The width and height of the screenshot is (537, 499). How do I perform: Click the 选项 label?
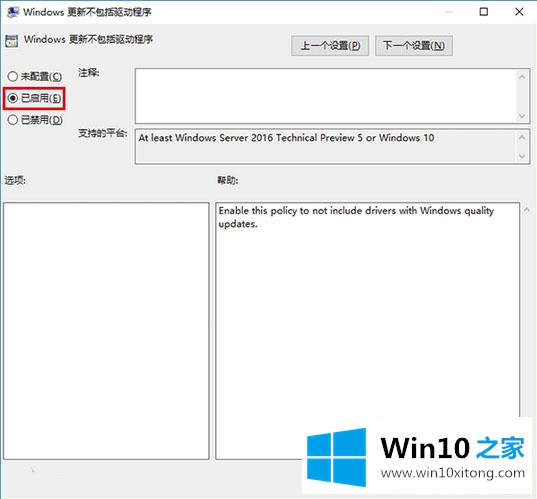15,180
